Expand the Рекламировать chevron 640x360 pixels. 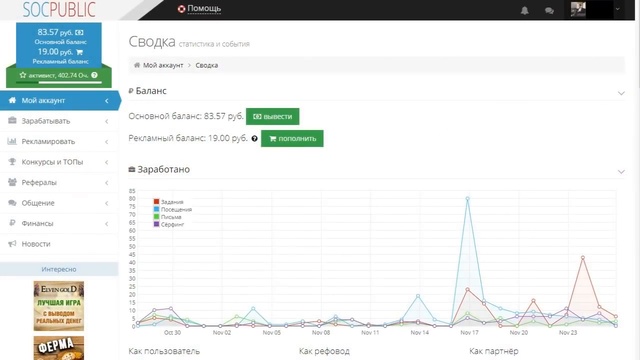click(x=107, y=142)
